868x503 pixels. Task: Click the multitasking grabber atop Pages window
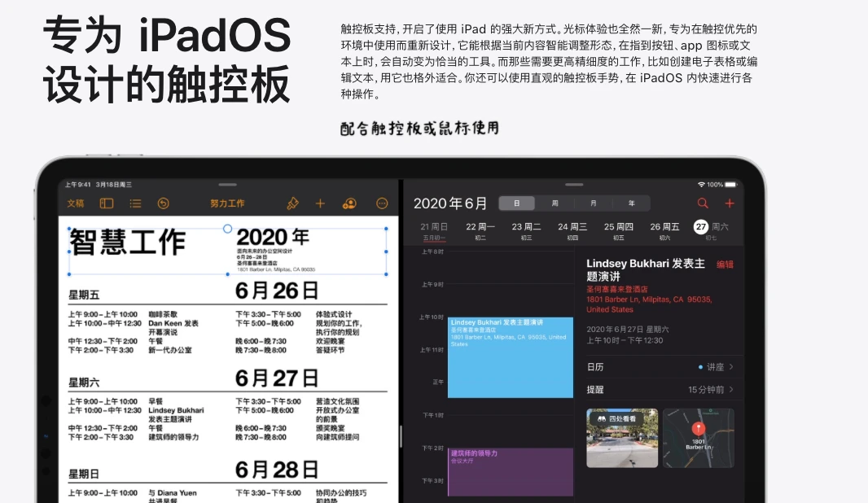(x=227, y=184)
